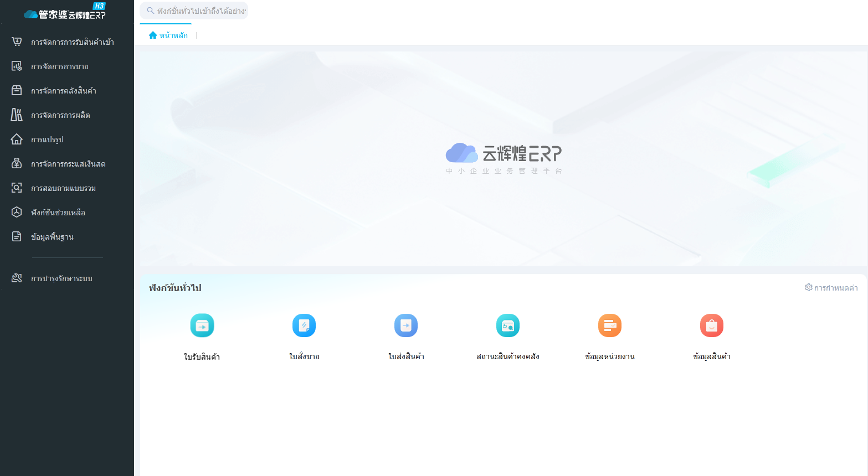The width and height of the screenshot is (868, 476).
Task: Expand the การจัดการกระแสเงินสด sidebar section
Action: [68, 164]
